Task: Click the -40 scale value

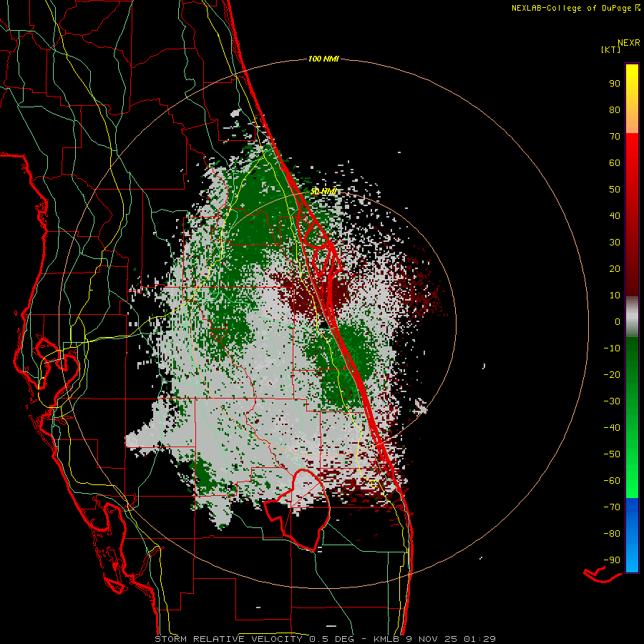Action: pos(612,428)
